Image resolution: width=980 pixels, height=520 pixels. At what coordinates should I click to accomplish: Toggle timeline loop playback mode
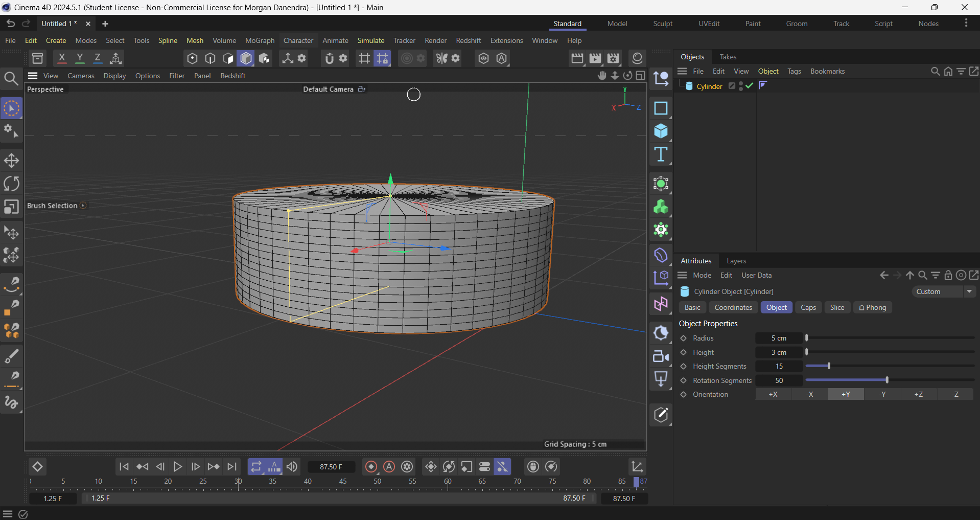click(256, 467)
